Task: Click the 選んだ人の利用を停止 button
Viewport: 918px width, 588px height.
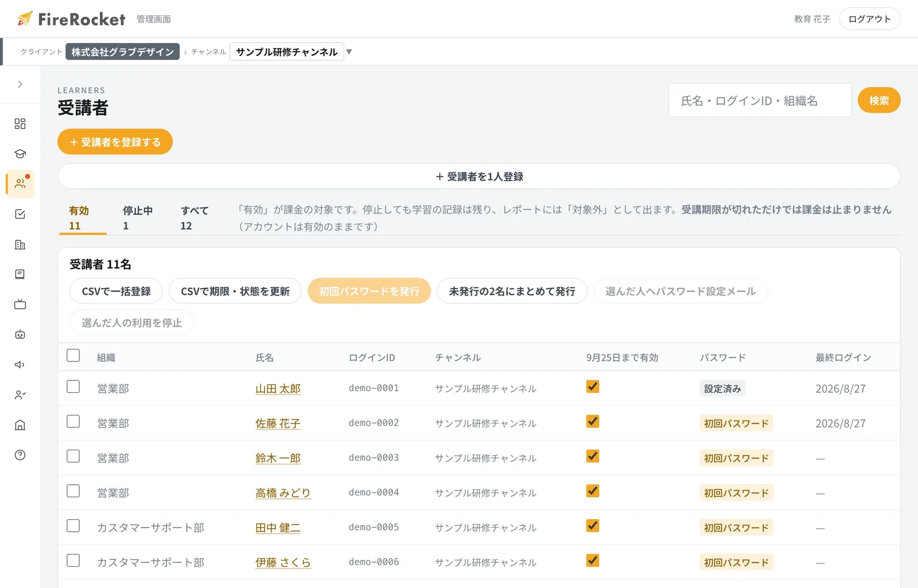Action: click(x=131, y=322)
